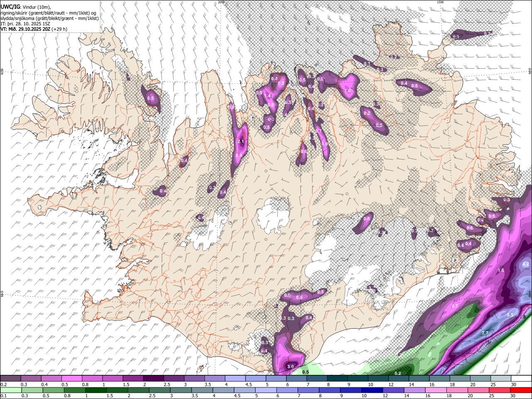Click the legend label '0.1'
Viewport: 532px width, 399px height.
coord(3,395)
